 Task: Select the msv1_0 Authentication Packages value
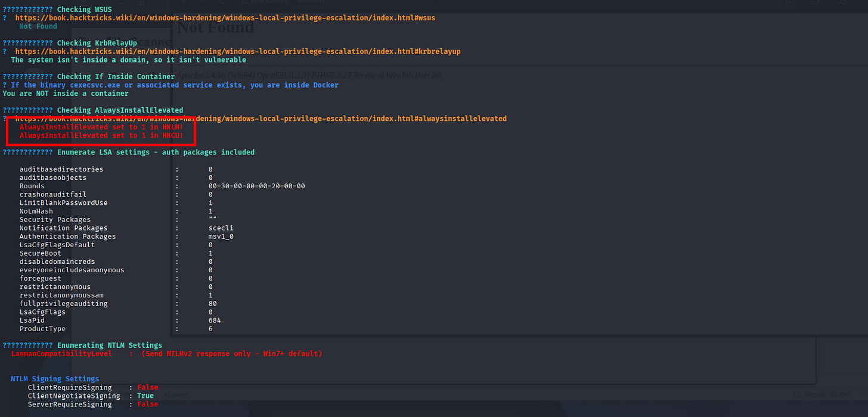[x=221, y=236]
